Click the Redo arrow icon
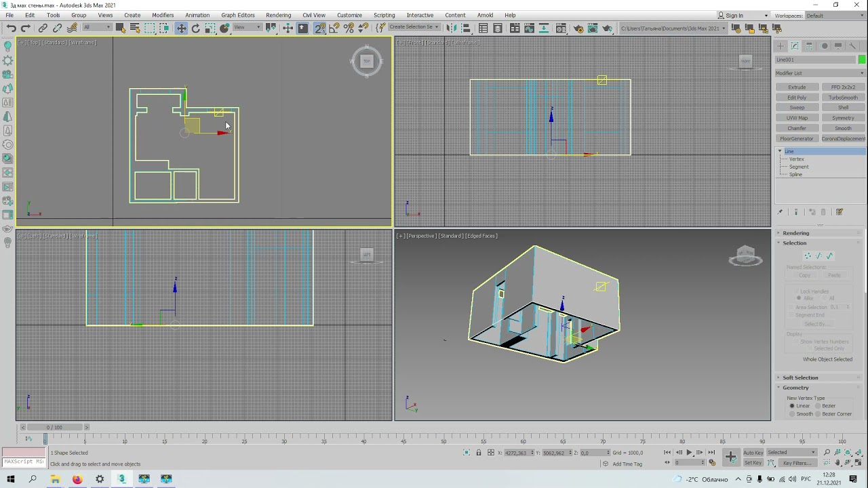Image resolution: width=868 pixels, height=488 pixels. 26,28
